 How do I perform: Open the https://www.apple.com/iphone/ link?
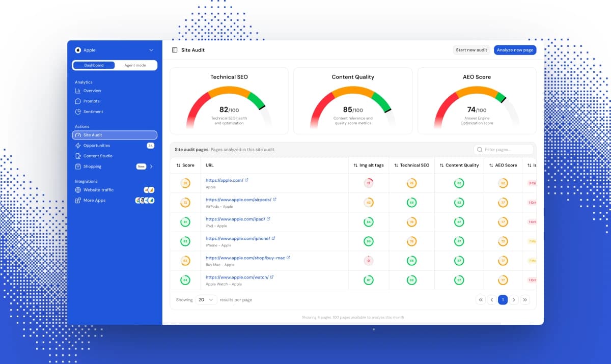click(x=238, y=238)
